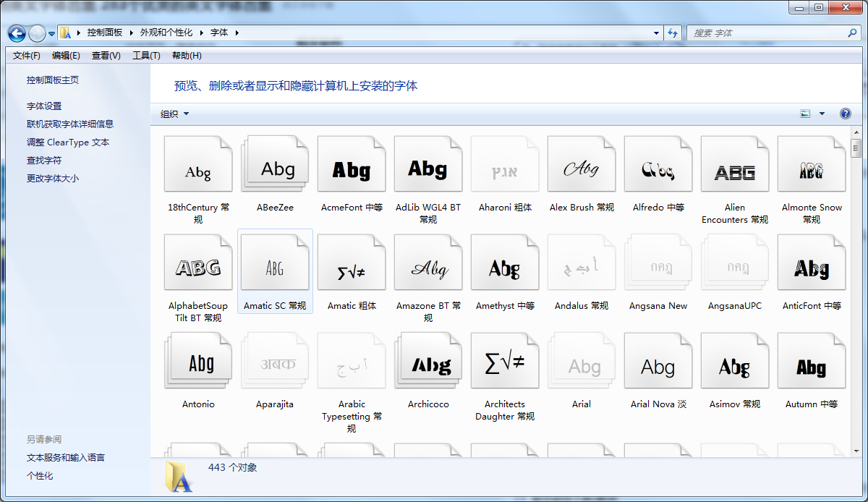Select the Amatic bold font icon

352,263
